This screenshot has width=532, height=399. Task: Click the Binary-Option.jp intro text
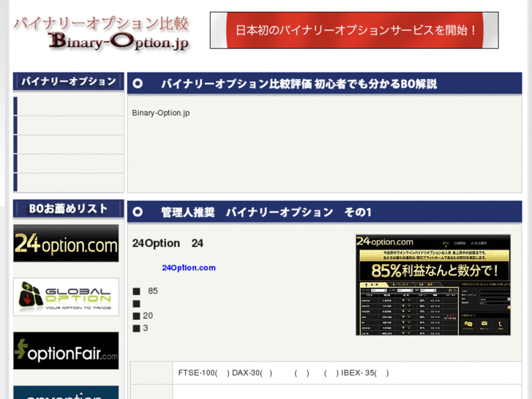tap(161, 113)
